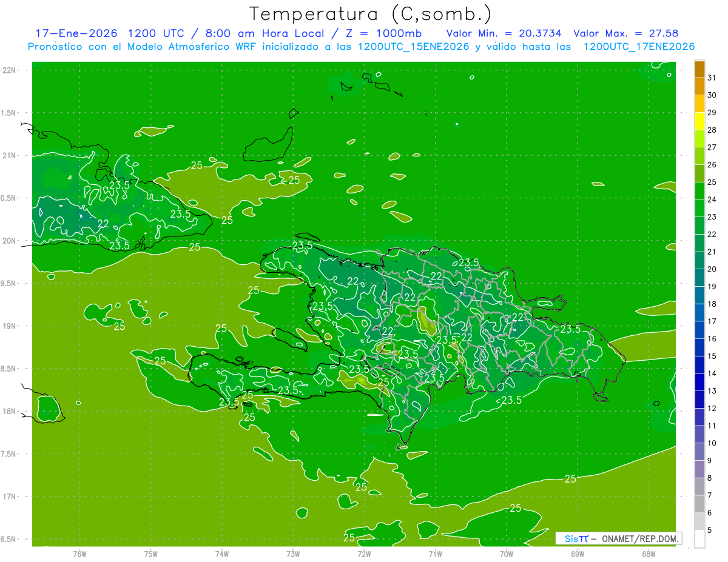Click the '26' value on color scale
728x562 pixels.
click(x=712, y=164)
